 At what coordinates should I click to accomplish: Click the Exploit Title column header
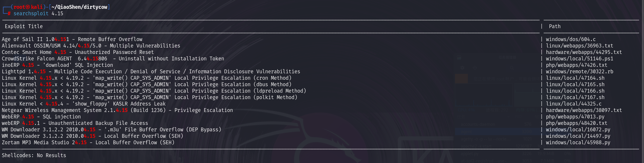[x=24, y=26]
